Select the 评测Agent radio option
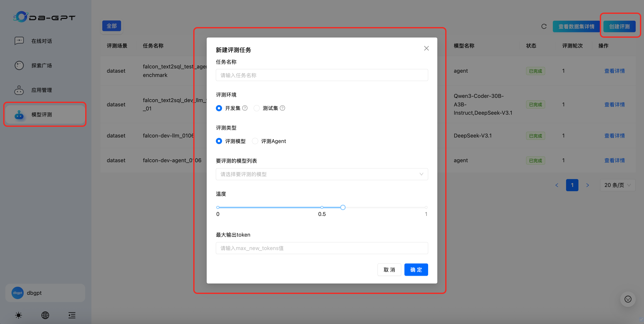 [255, 141]
